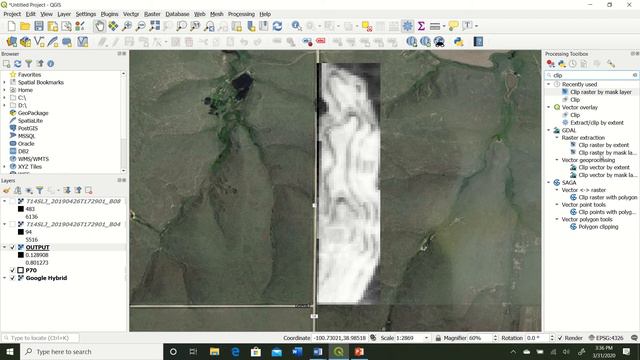Select the Text Annotation tool
640x360 pixels.
[x=467, y=26]
